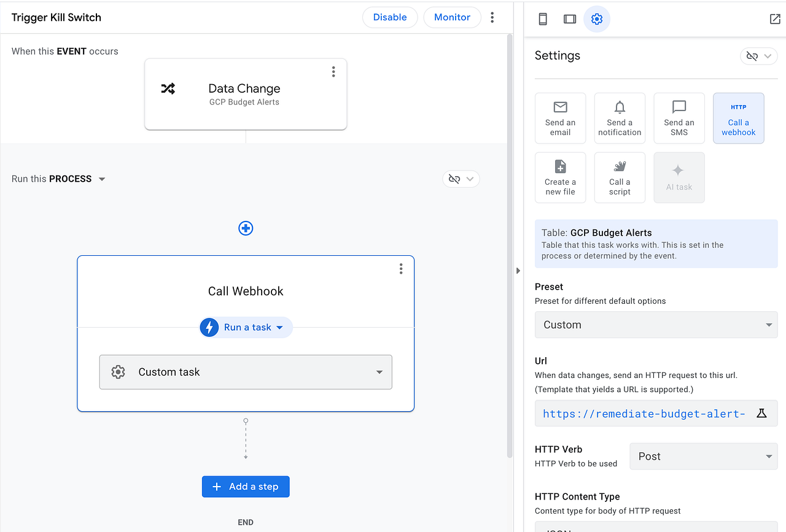Select the Send an SMS task

click(679, 118)
